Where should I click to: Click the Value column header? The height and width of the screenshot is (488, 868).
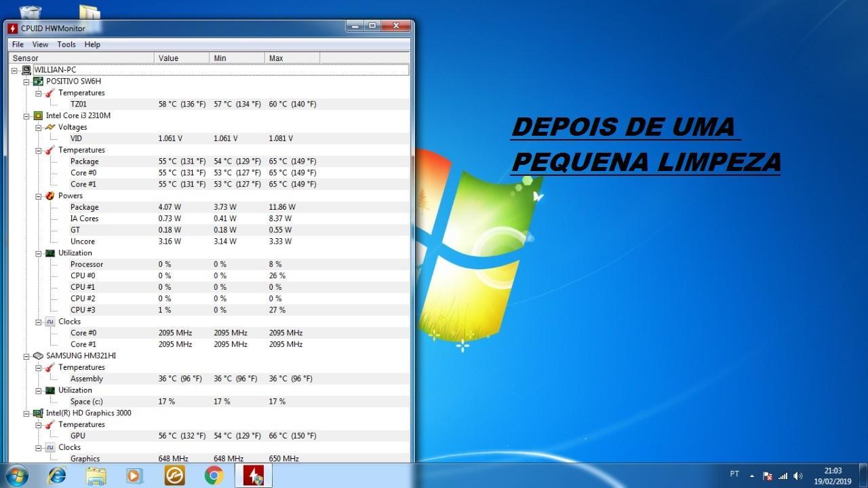(182, 58)
